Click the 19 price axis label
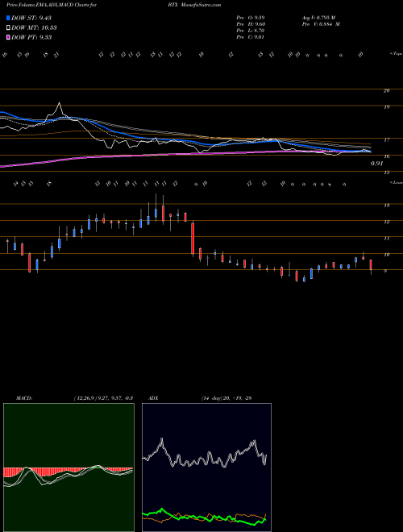Screen dimensions: 403x532 [386, 107]
